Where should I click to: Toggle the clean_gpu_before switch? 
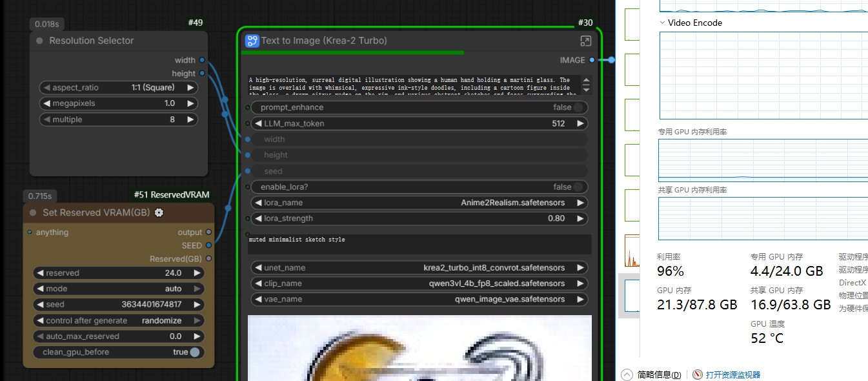click(195, 353)
